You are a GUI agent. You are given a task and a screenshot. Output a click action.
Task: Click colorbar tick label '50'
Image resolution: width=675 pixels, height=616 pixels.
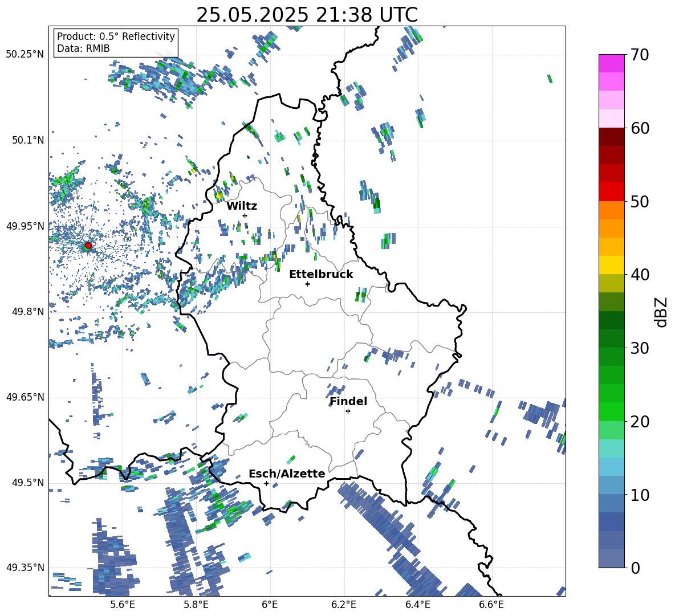(640, 202)
